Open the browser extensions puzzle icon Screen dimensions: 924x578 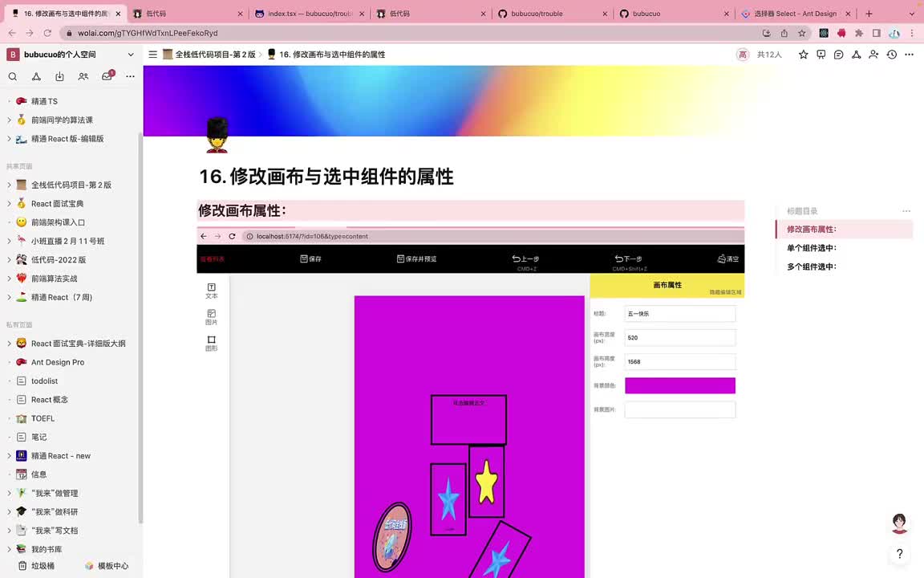click(x=858, y=33)
